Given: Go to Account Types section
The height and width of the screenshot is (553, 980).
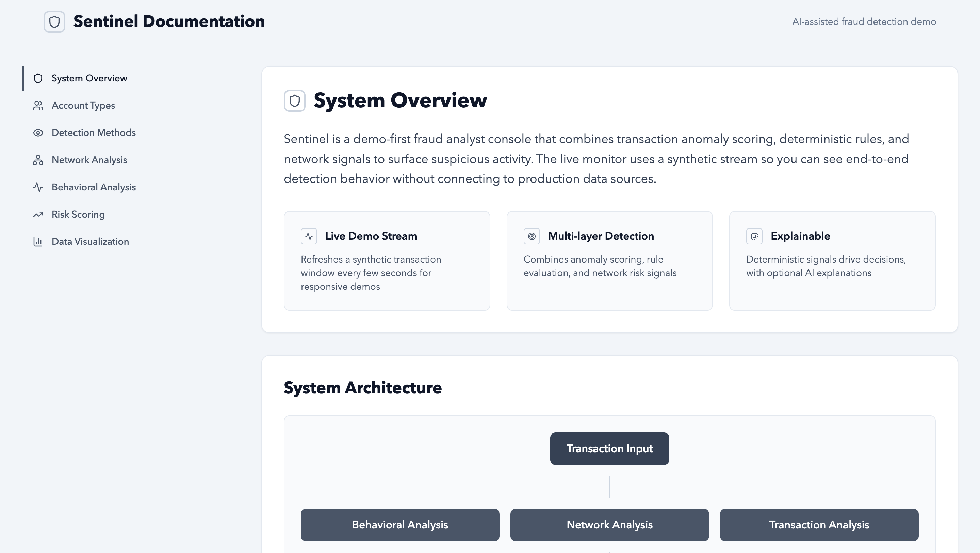Looking at the screenshot, I should (83, 106).
